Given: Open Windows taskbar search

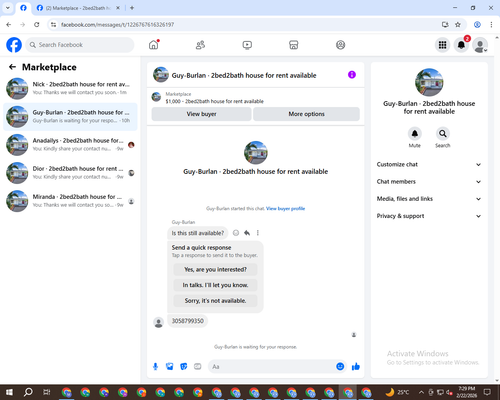Looking at the screenshot, I should pyautogui.click(x=28, y=392).
